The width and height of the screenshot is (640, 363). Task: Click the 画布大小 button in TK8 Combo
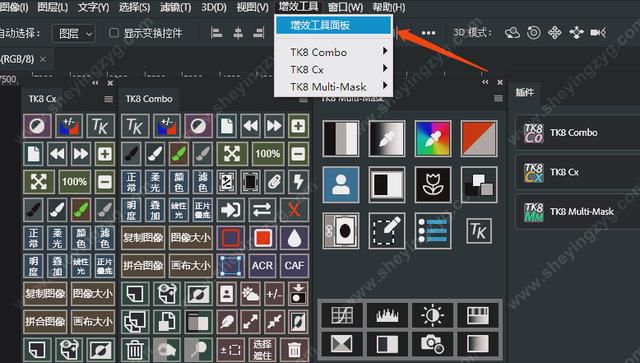tap(191, 265)
